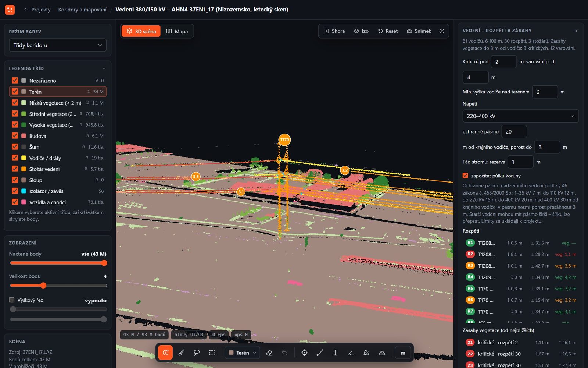Viewport: 588px width, 368px height.
Task: Collapse the Legenda tříd panel
Action: (x=104, y=68)
